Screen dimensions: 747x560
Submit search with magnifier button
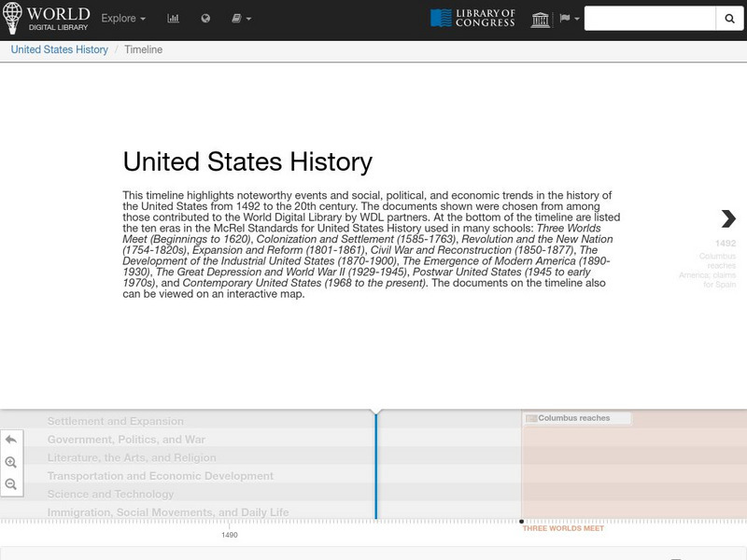point(729,19)
